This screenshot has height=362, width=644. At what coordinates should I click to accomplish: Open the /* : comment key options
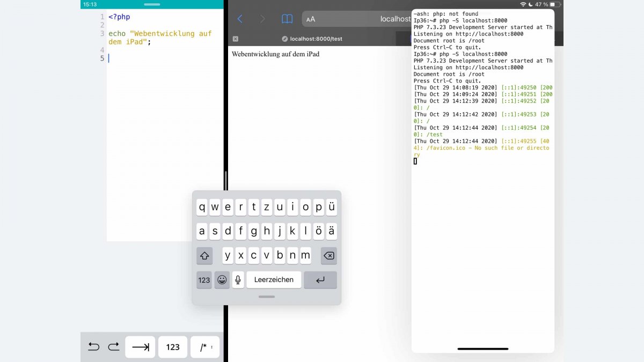pyautogui.click(x=204, y=346)
